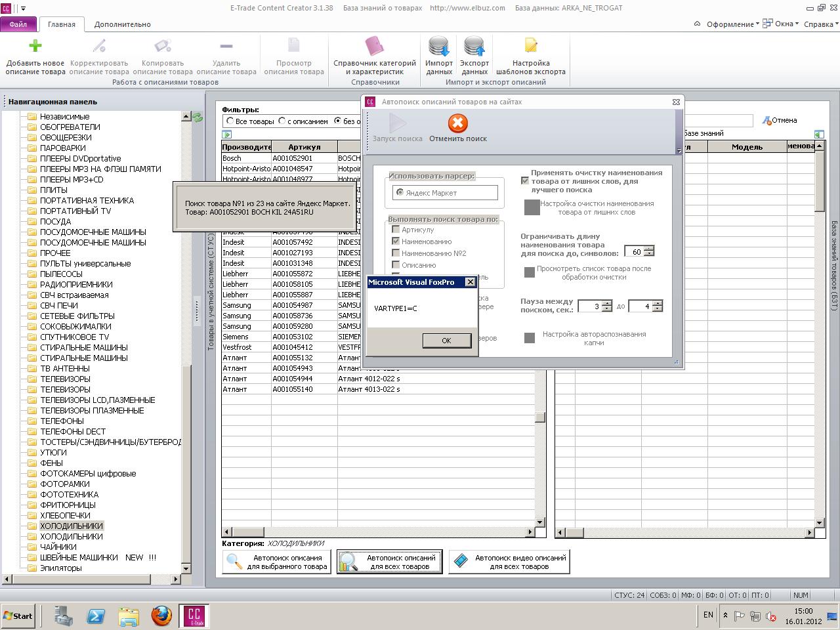The image size is (840, 630).
Task: Click the knowledge base table vertical scrollbar thumb
Action: point(820,180)
